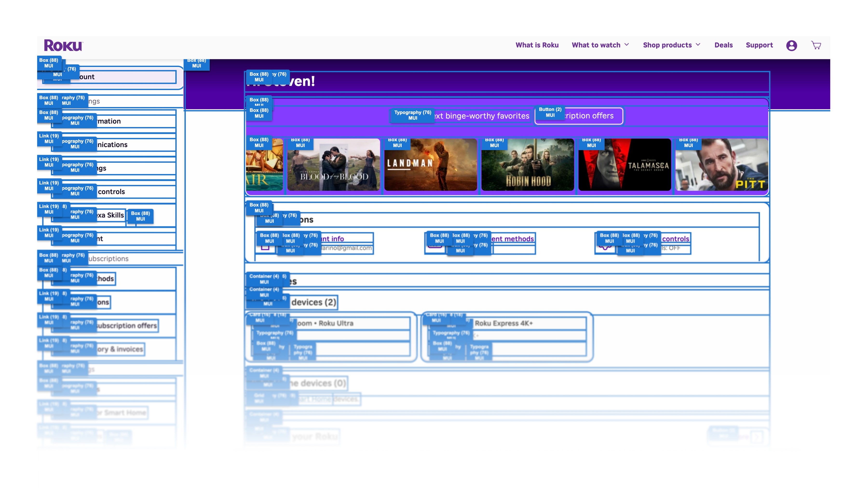
Task: Open The Pitt show thumbnail
Action: (x=721, y=165)
